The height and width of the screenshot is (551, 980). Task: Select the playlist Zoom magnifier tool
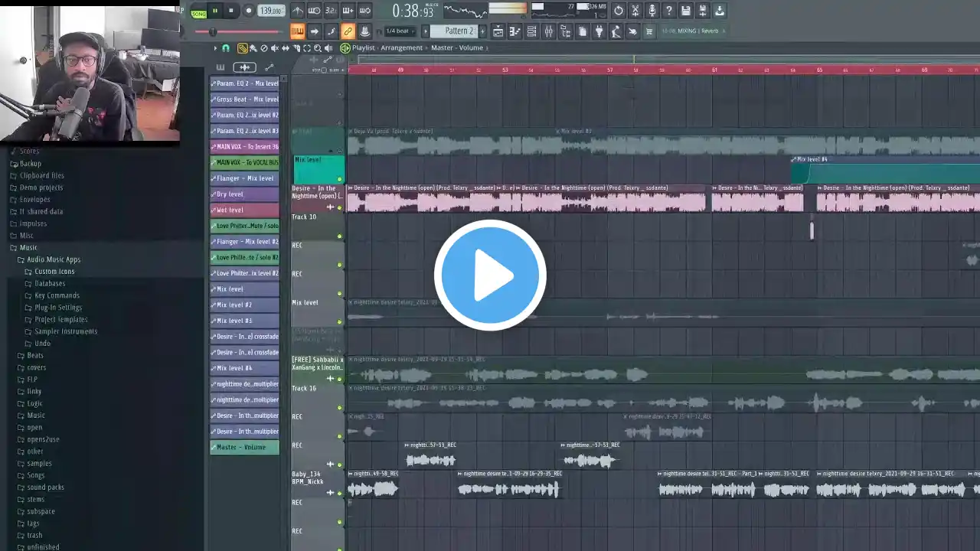click(x=318, y=48)
